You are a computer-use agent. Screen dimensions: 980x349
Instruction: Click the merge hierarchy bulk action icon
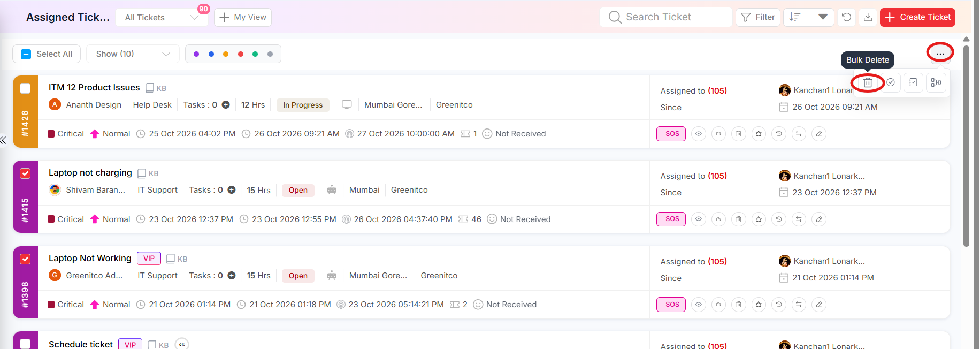tap(936, 82)
